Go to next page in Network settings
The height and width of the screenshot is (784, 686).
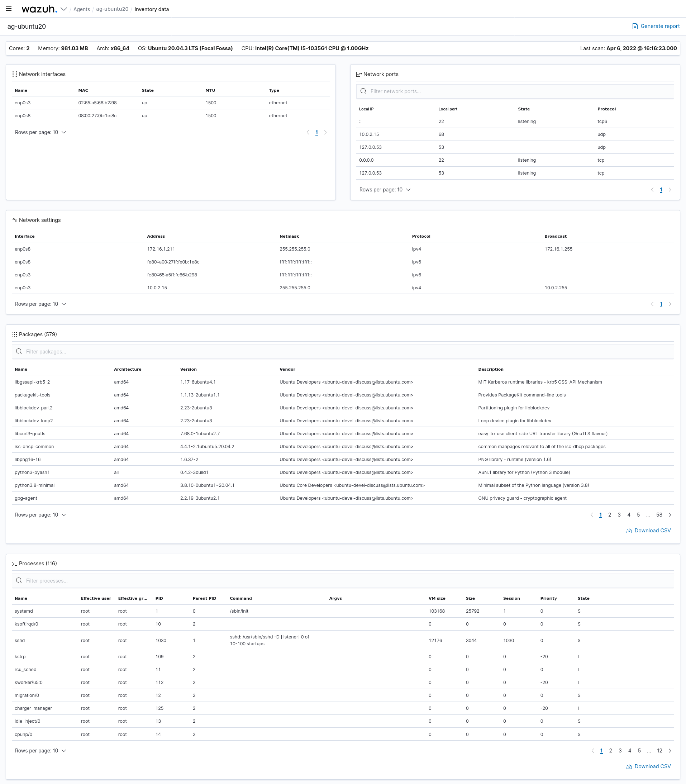click(x=670, y=304)
